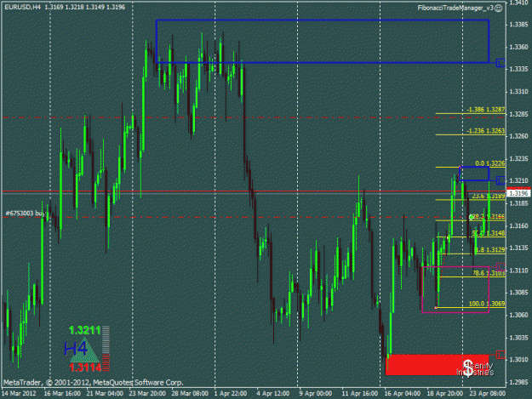Click the 1.3060 price scale label

coord(518,315)
